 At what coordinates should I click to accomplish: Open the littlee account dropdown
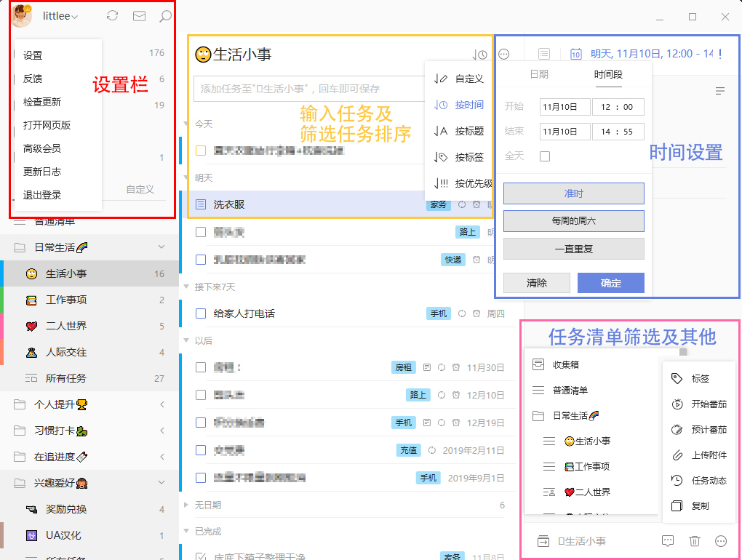click(60, 16)
